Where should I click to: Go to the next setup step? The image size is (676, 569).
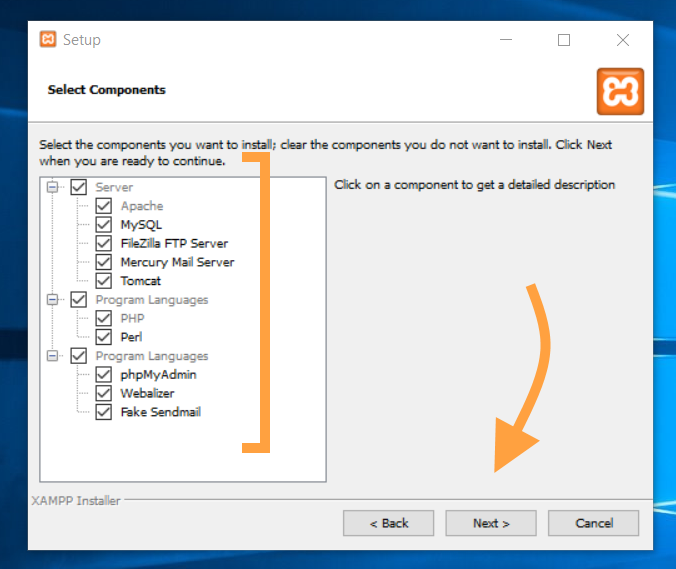tap(491, 523)
